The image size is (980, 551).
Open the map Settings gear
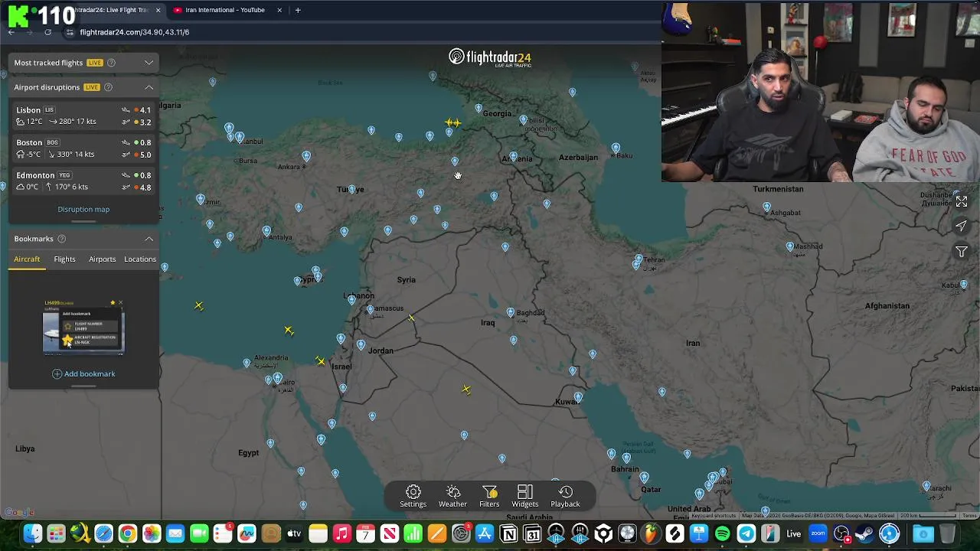click(413, 496)
